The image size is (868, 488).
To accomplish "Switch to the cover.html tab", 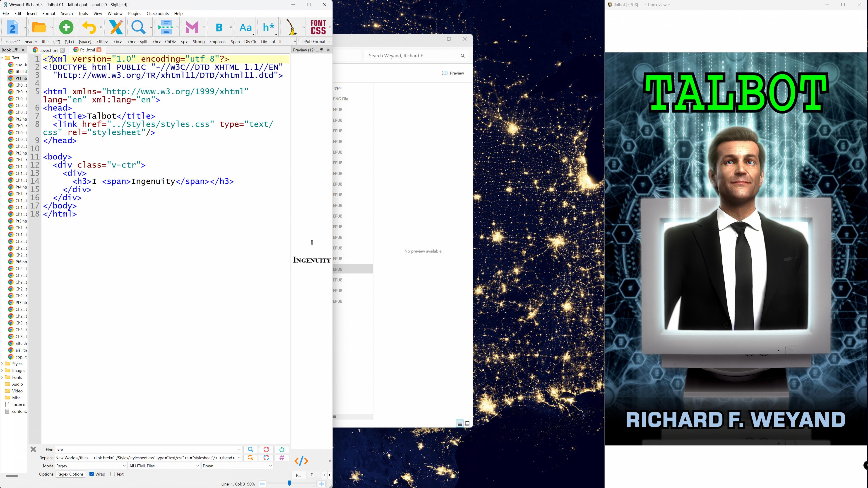I will pos(48,50).
